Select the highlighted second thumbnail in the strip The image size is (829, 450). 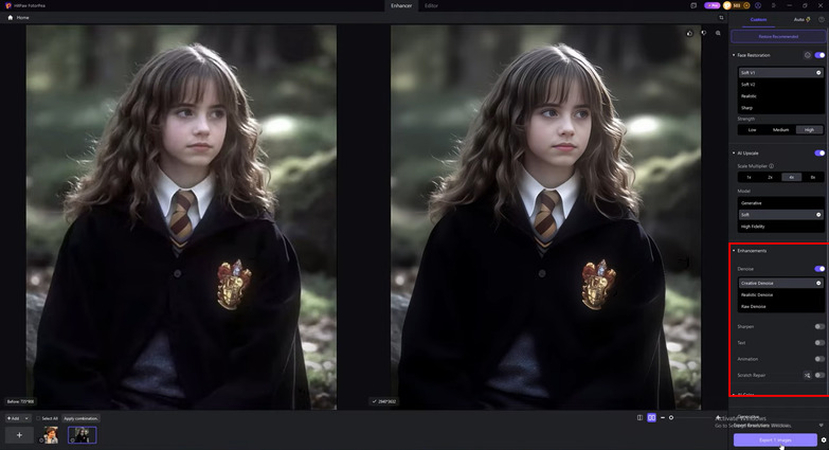click(82, 435)
